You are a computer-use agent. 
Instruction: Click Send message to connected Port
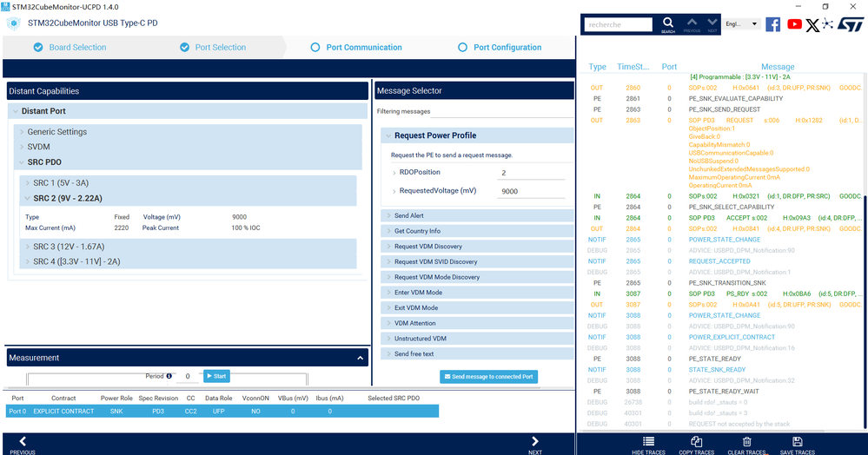(489, 376)
